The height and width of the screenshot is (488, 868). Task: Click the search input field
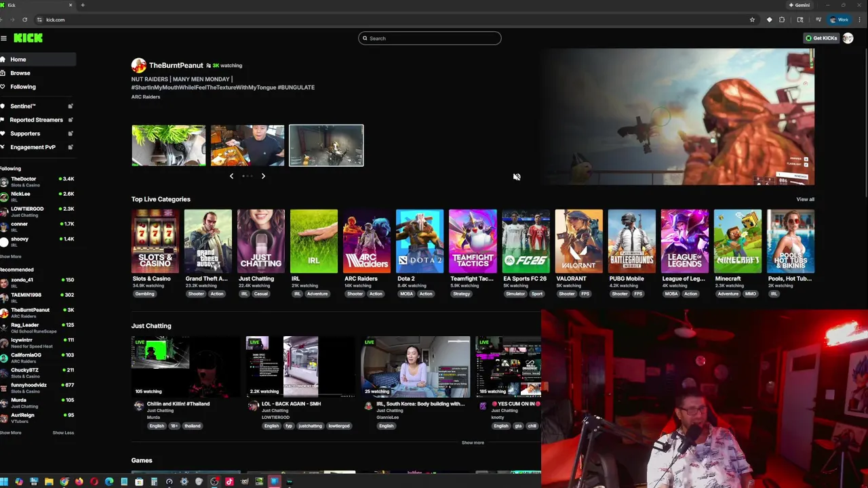(x=430, y=38)
